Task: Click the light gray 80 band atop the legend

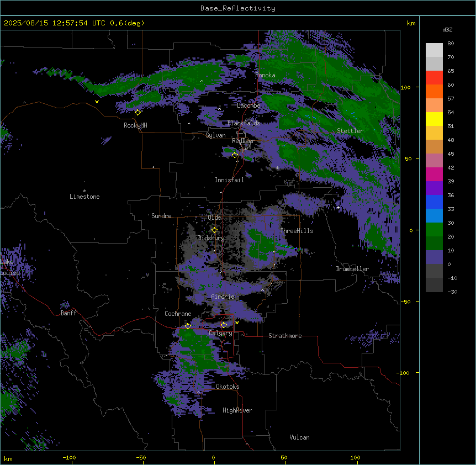Action: coord(434,50)
